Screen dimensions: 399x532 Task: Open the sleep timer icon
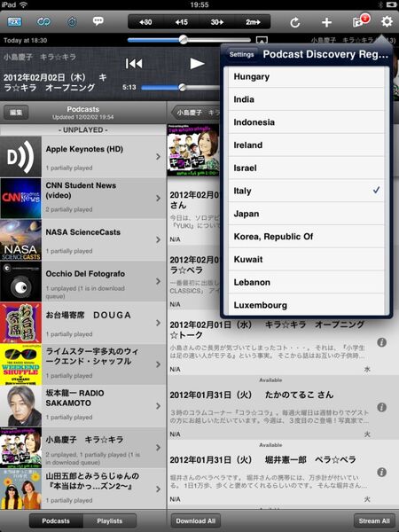click(72, 22)
